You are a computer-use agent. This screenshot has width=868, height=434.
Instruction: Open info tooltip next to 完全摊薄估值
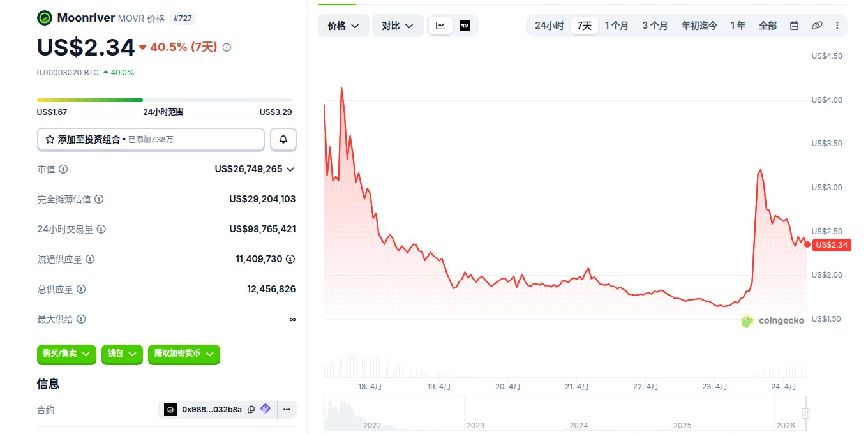99,199
